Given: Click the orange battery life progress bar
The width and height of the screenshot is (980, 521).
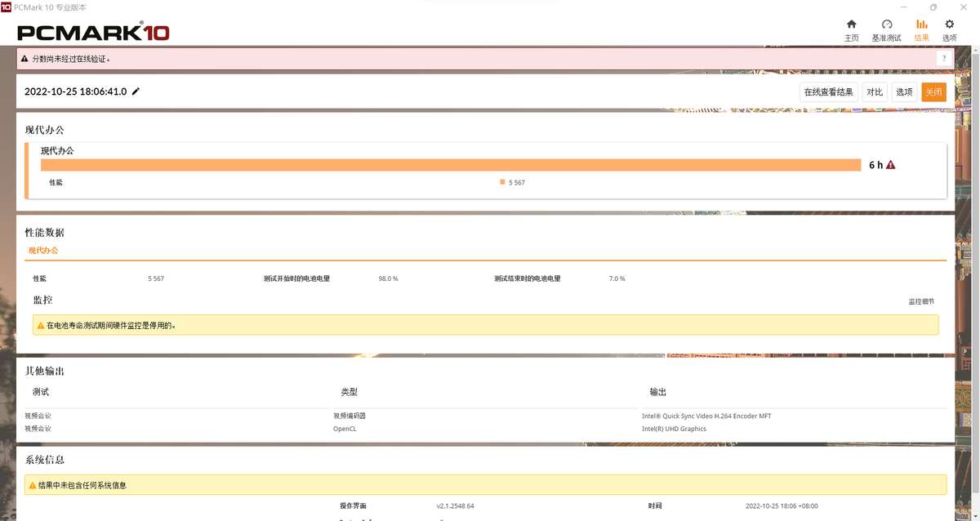Looking at the screenshot, I should point(449,164).
